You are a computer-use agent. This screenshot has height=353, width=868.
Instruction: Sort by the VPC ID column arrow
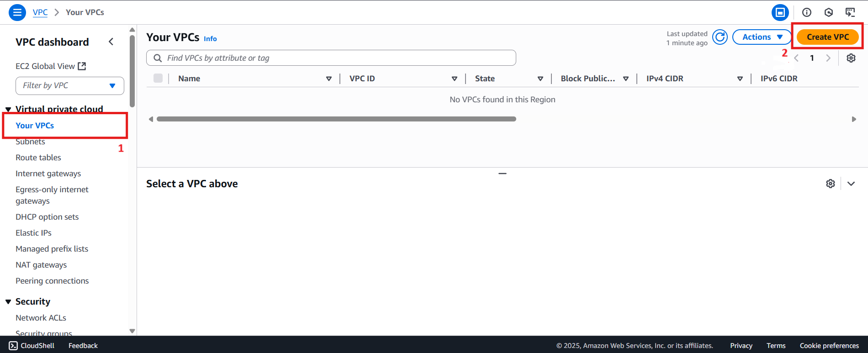click(x=454, y=79)
